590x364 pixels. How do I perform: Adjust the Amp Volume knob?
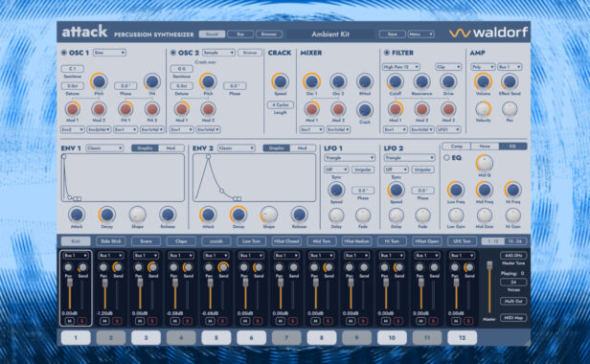pyautogui.click(x=483, y=81)
